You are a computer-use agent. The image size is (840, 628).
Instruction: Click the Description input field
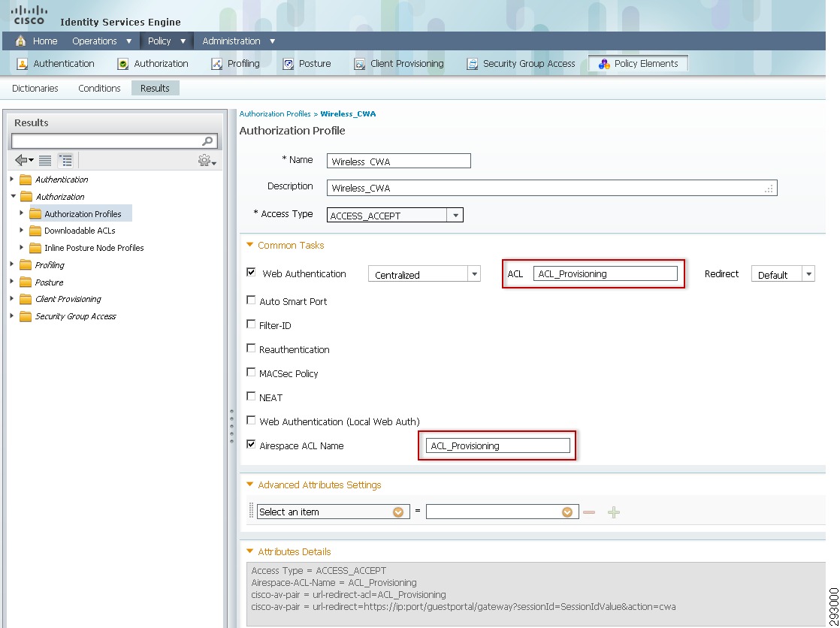point(551,188)
